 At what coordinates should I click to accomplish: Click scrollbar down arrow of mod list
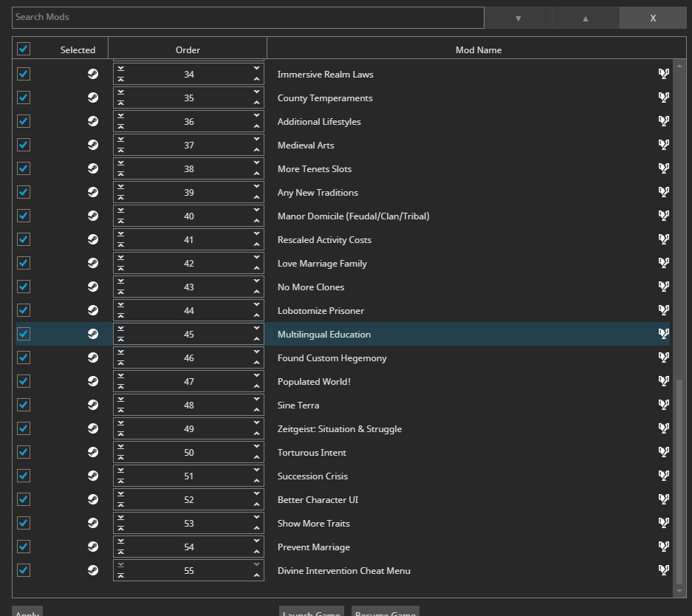point(679,590)
